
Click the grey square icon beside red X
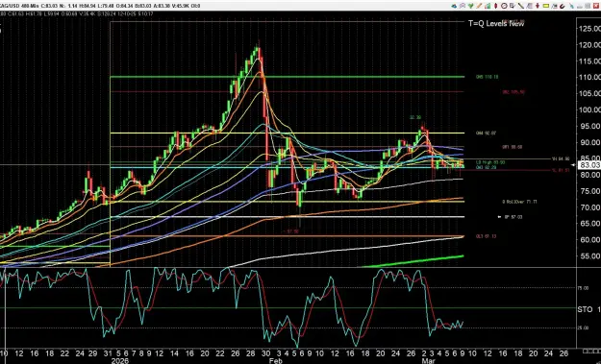click(588, 6)
